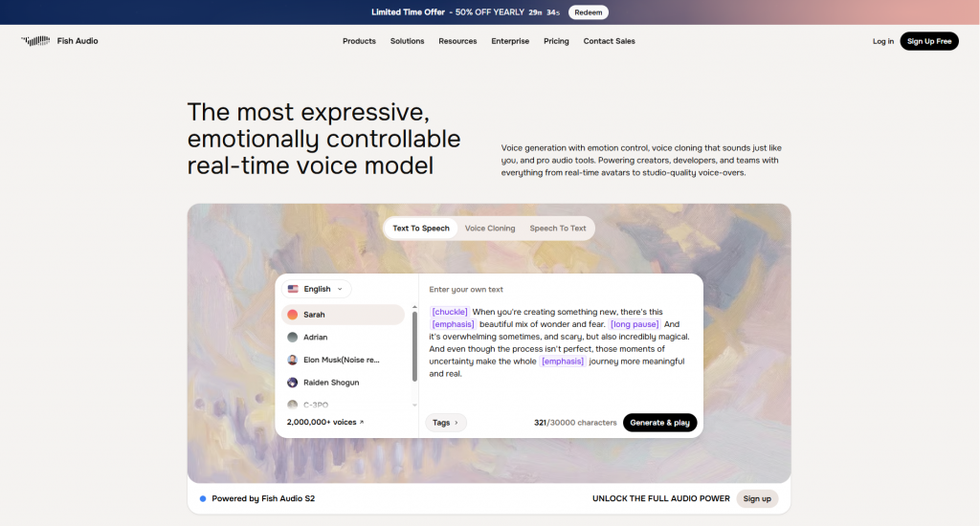
Task: Open the Enterprise menu item
Action: [x=510, y=41]
